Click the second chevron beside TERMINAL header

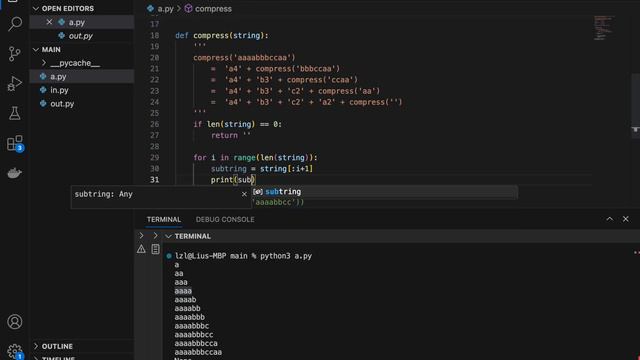click(x=155, y=236)
